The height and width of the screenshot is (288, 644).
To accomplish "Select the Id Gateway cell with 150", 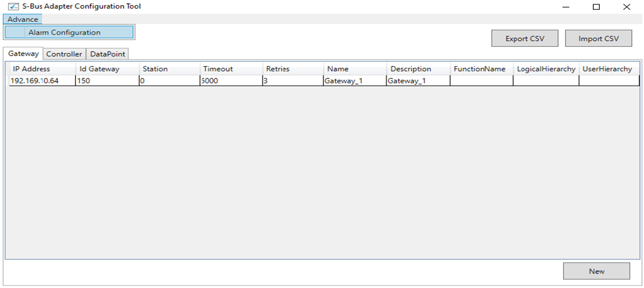I will click(107, 81).
